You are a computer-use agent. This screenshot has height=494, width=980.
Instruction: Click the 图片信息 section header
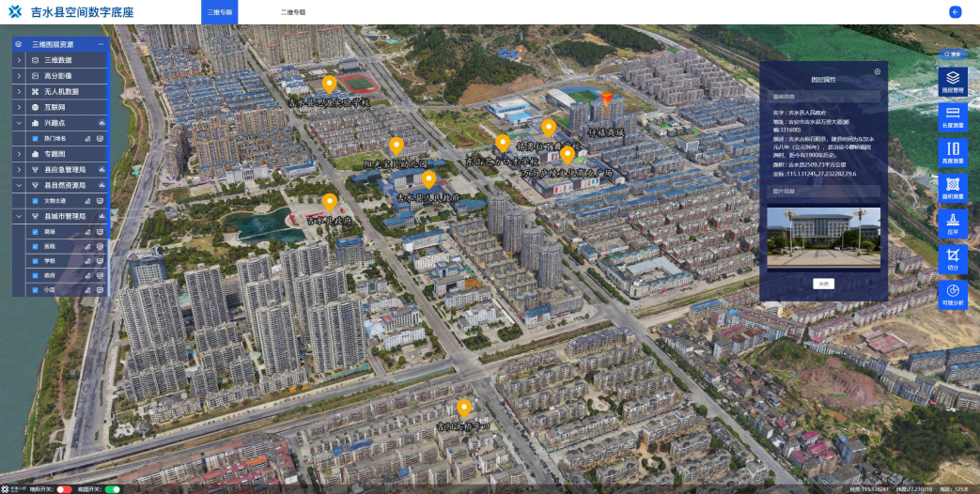(824, 191)
